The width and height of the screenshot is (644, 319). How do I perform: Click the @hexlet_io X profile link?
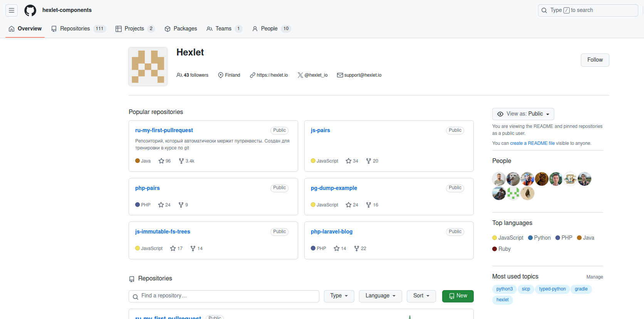[x=316, y=75]
